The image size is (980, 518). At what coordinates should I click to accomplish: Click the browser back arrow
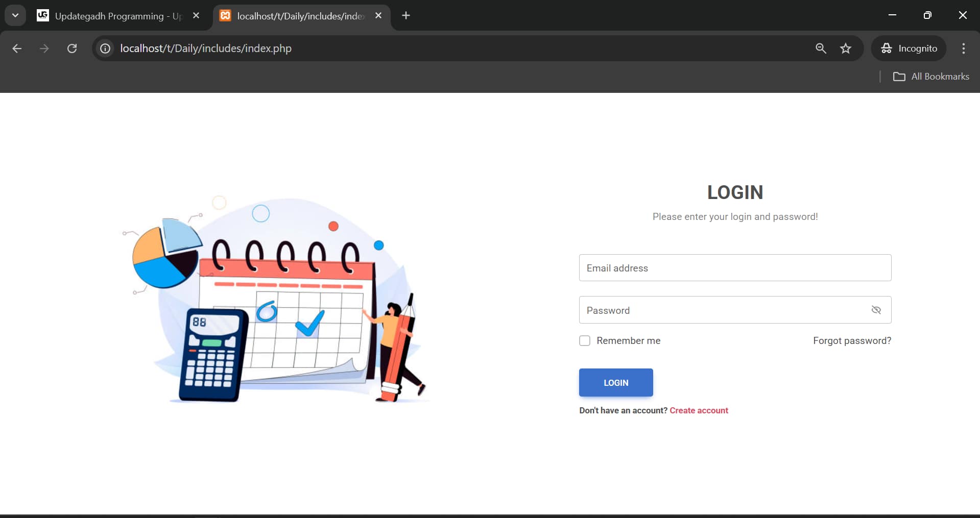tap(17, 48)
